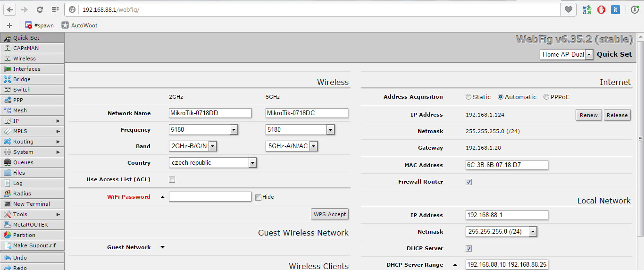Toggle Firewall Router checkbox

[x=468, y=182]
